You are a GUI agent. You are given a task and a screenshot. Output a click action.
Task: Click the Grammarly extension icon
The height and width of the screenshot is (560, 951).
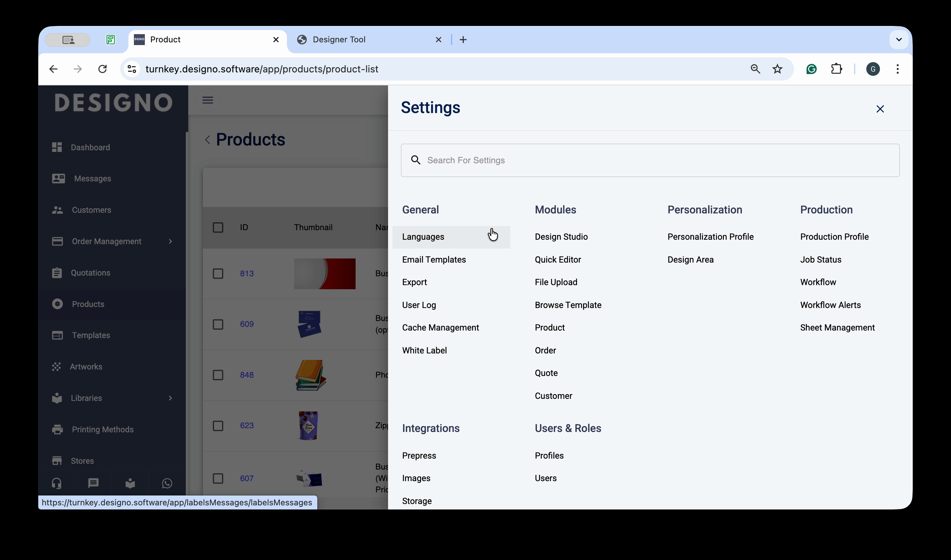(811, 69)
